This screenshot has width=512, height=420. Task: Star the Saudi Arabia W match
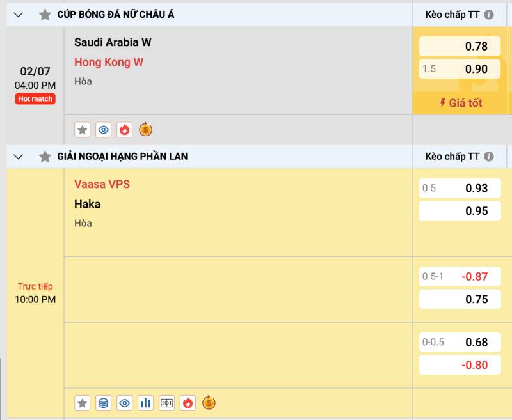(x=82, y=130)
